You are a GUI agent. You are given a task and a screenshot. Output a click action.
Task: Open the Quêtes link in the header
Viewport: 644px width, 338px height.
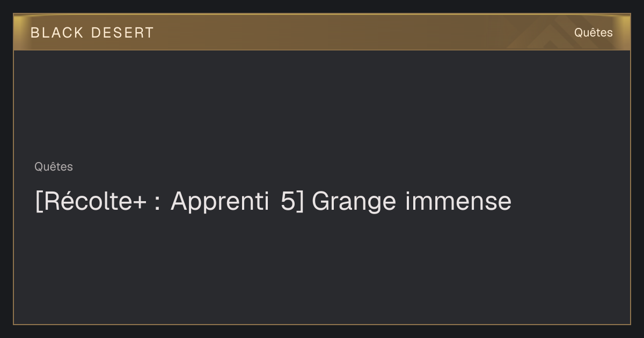593,33
